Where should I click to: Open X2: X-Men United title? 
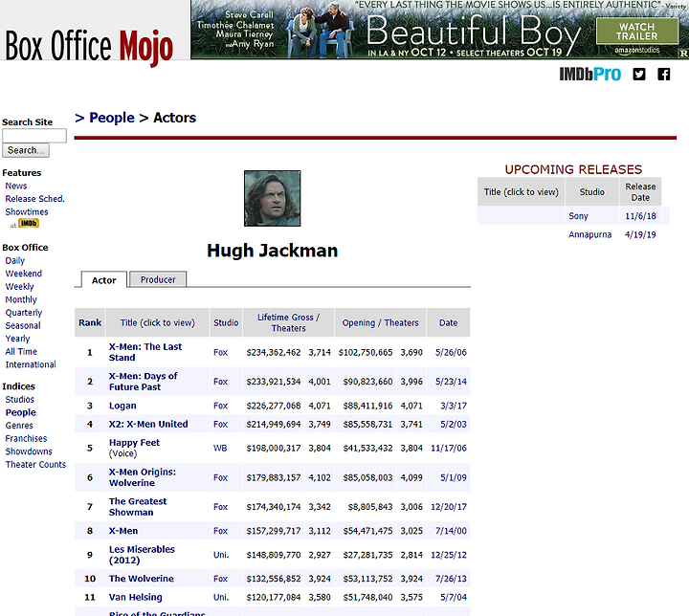click(148, 424)
